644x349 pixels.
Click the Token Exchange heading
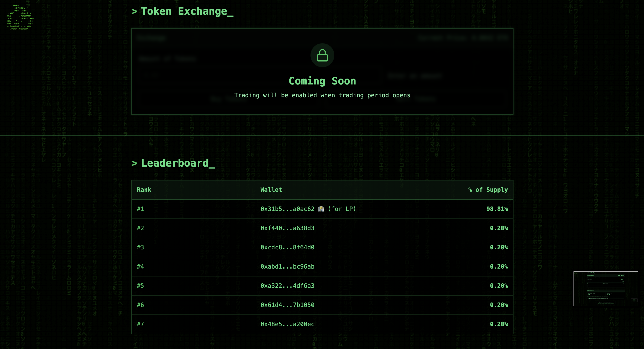click(x=183, y=12)
